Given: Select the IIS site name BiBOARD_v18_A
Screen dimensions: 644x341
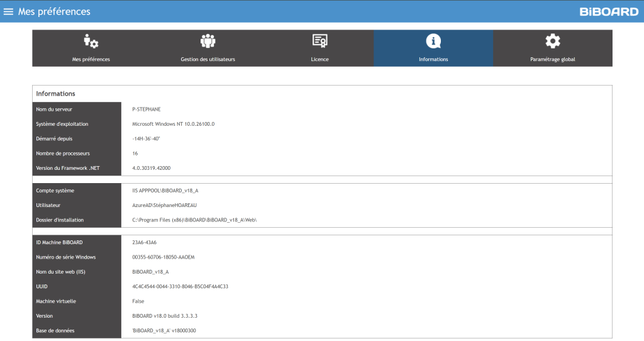Looking at the screenshot, I should click(150, 272).
